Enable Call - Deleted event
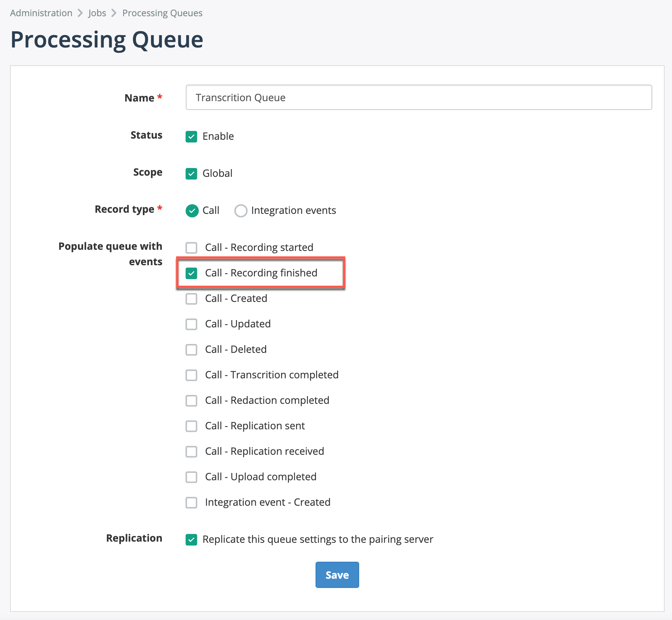 [192, 349]
